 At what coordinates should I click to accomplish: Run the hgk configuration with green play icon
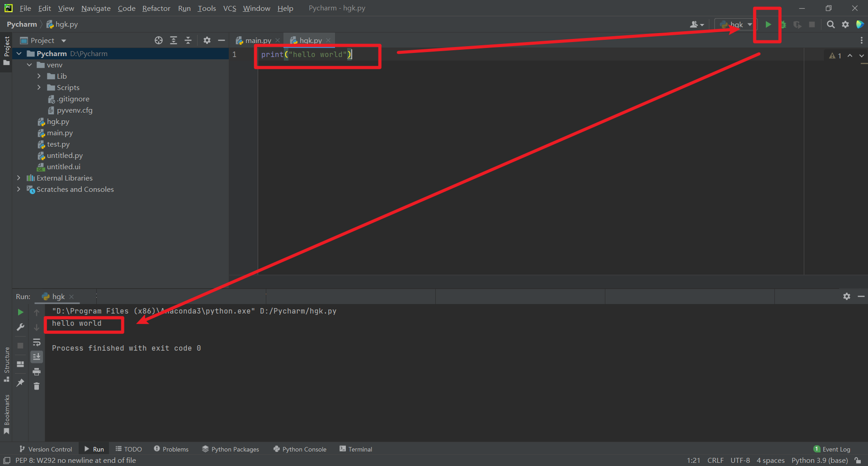tap(768, 24)
